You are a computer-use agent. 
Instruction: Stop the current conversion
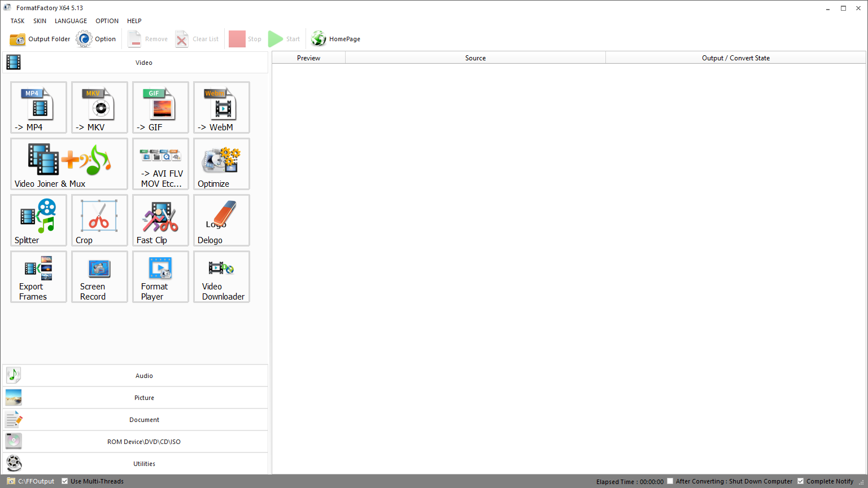[x=245, y=39]
